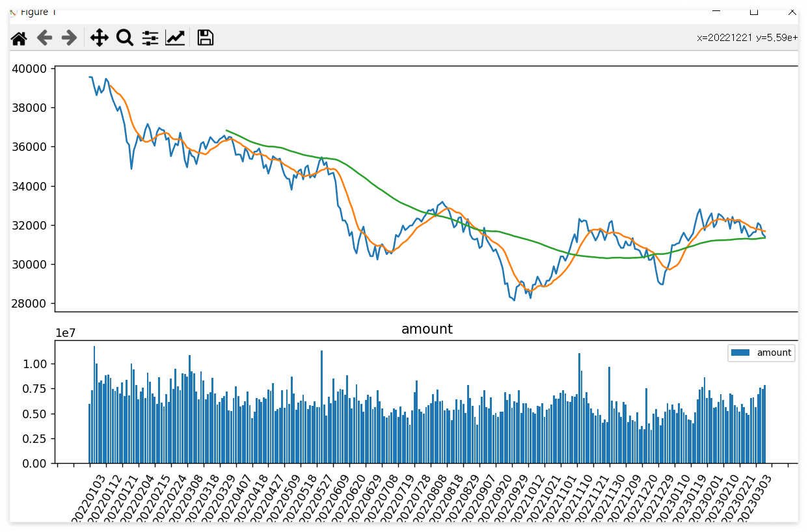Click the 'amount' legend entry in the bar chart
The image size is (808, 532).
point(761,352)
